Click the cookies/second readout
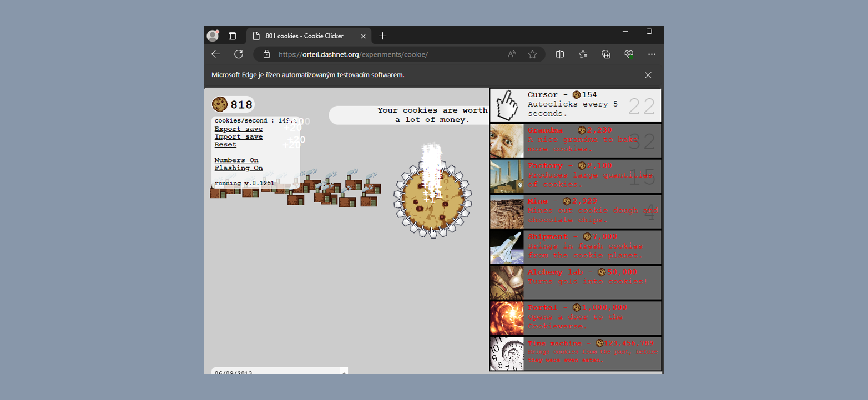The image size is (868, 400). (x=255, y=120)
